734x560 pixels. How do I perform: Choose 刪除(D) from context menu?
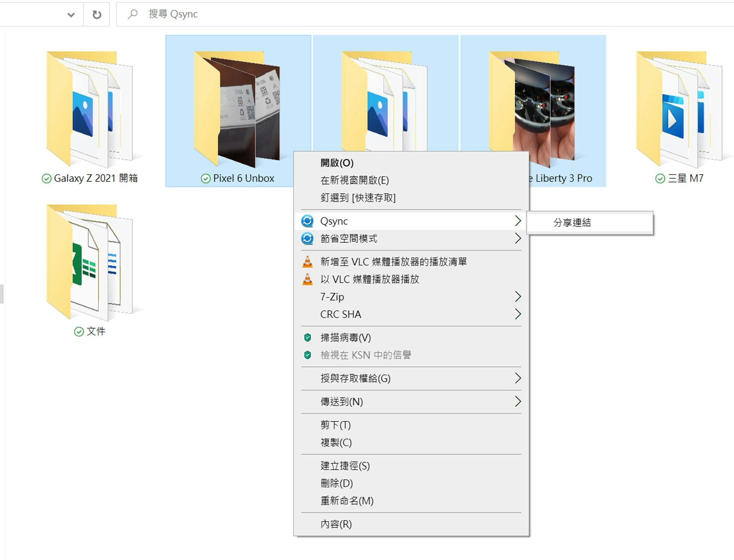tap(411, 483)
